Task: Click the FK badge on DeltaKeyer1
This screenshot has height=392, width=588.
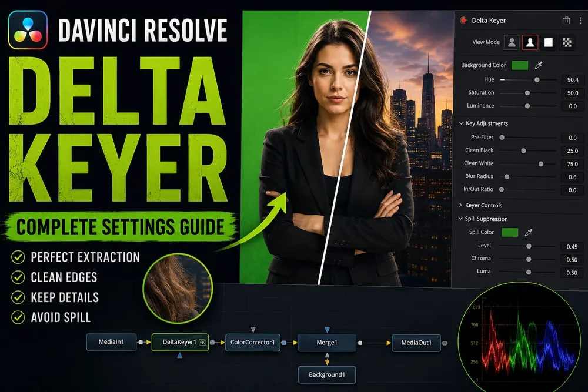Action: click(202, 342)
